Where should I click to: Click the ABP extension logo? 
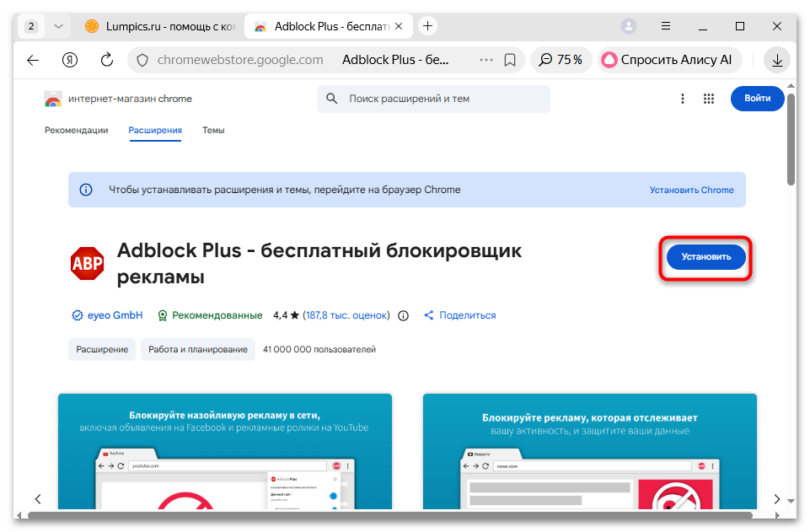[x=87, y=263]
